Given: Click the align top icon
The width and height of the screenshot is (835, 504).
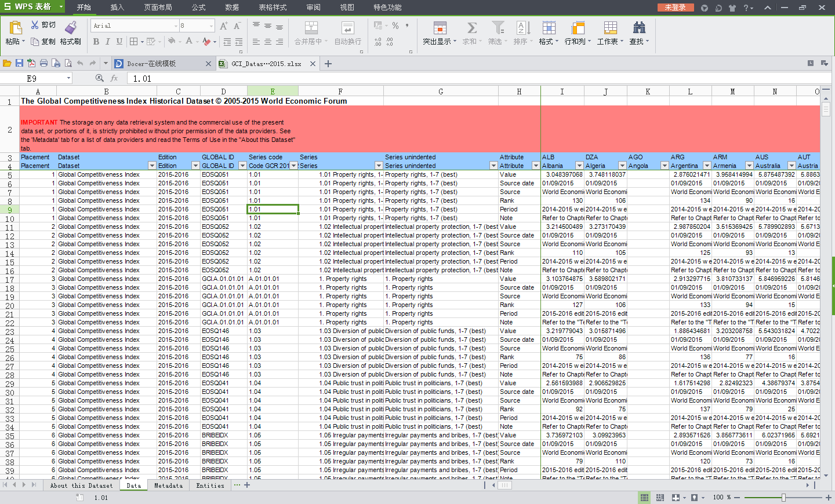Looking at the screenshot, I should 256,25.
